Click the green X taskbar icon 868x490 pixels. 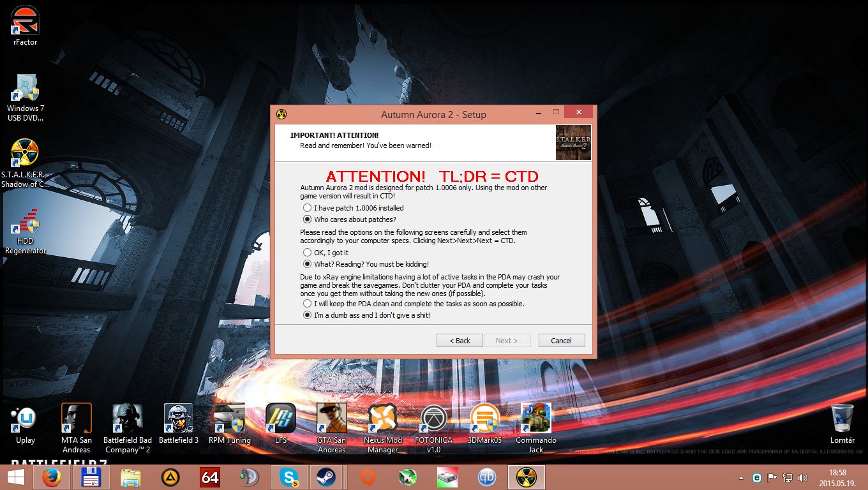[408, 477]
